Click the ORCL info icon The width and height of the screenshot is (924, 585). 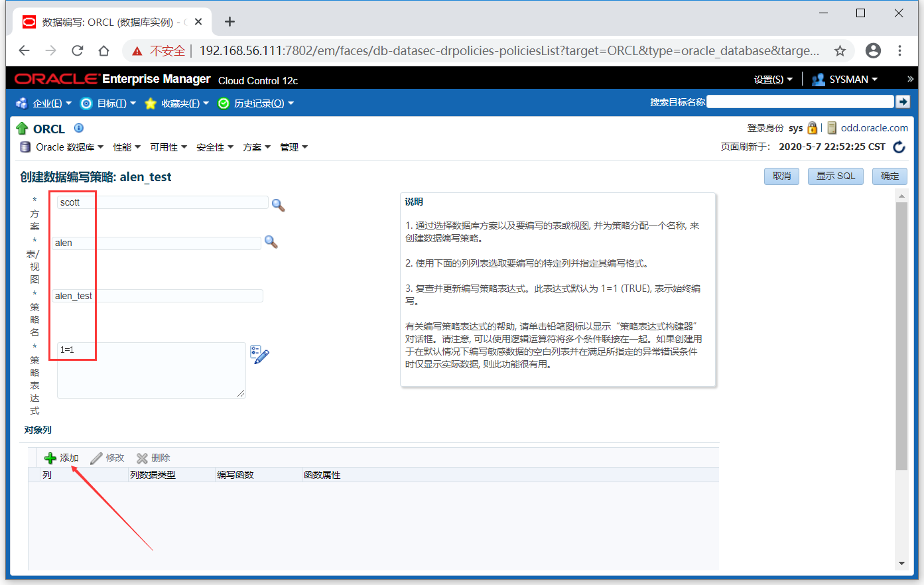pos(79,128)
